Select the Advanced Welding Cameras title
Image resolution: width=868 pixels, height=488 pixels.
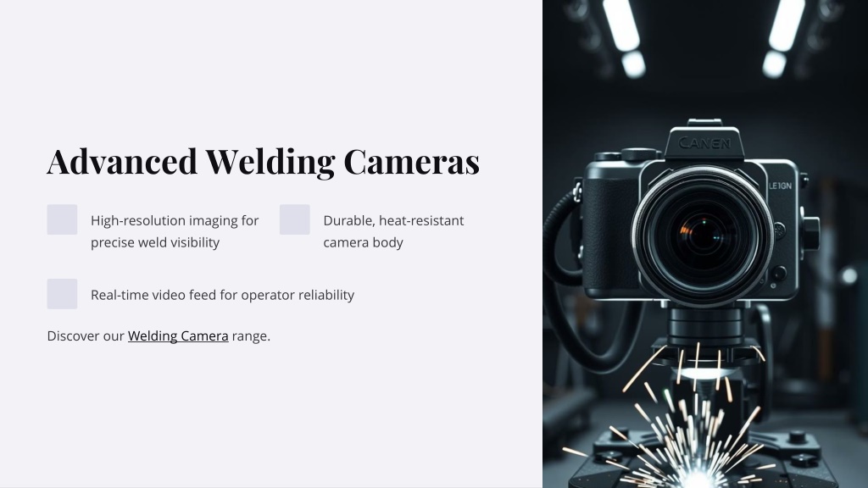coord(263,162)
